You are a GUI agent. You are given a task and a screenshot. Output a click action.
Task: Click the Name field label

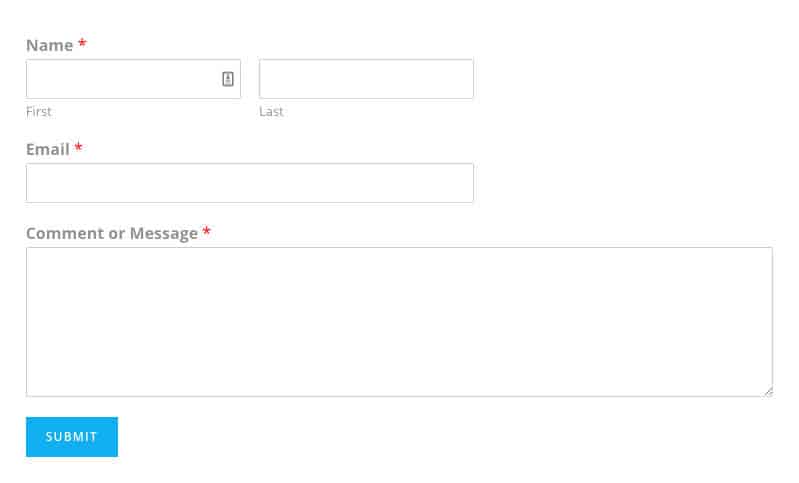[49, 45]
